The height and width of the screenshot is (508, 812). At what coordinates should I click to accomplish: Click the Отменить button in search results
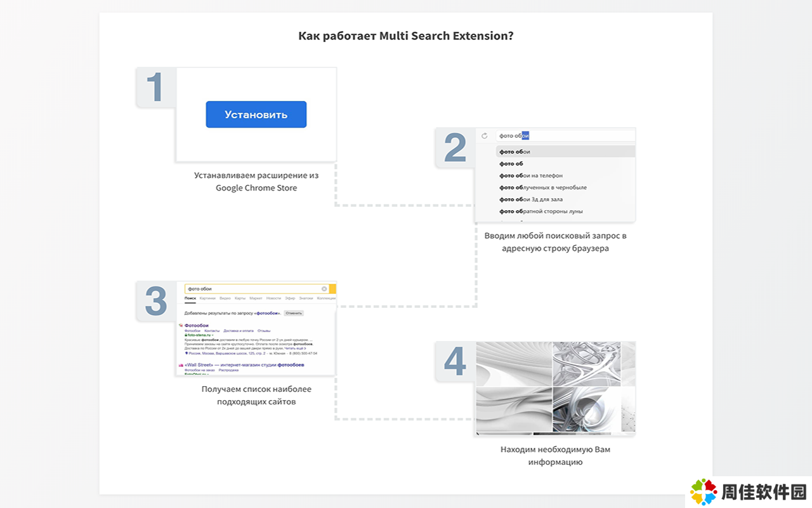tap(294, 313)
